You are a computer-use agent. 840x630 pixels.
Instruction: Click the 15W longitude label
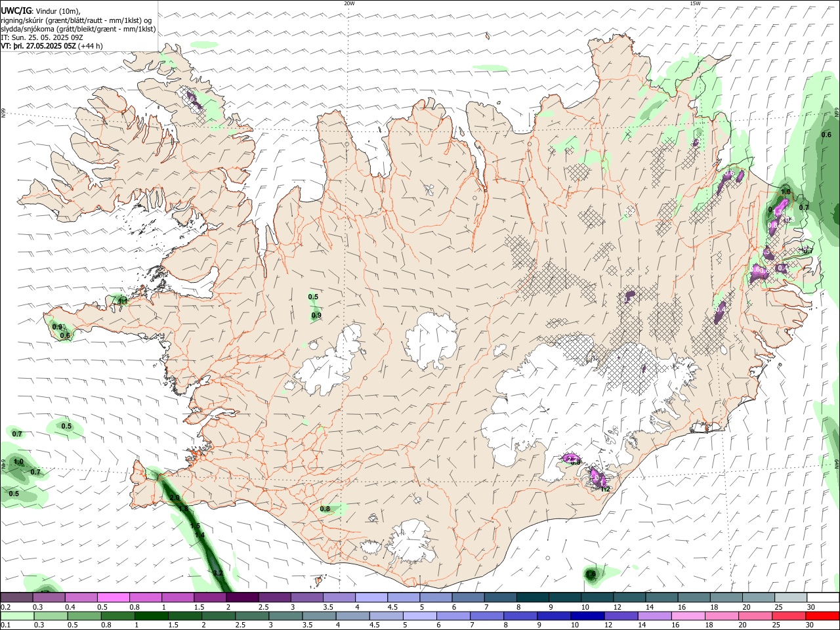(695, 3)
